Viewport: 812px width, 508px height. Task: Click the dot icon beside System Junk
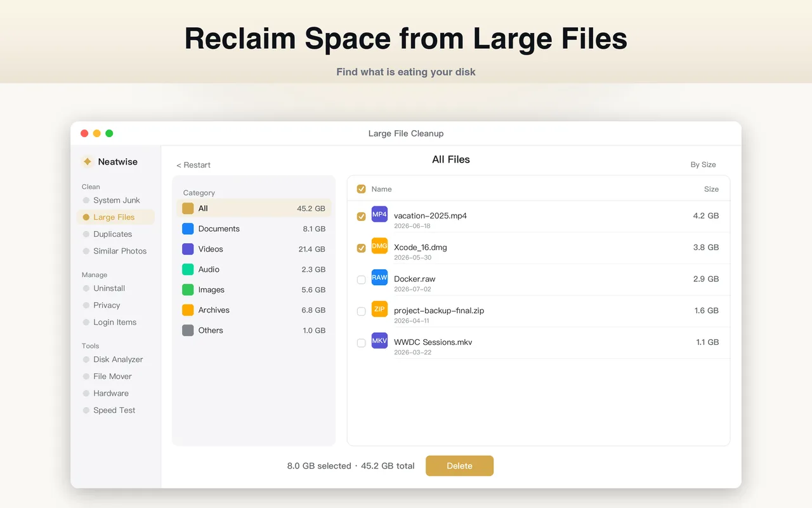click(x=86, y=200)
